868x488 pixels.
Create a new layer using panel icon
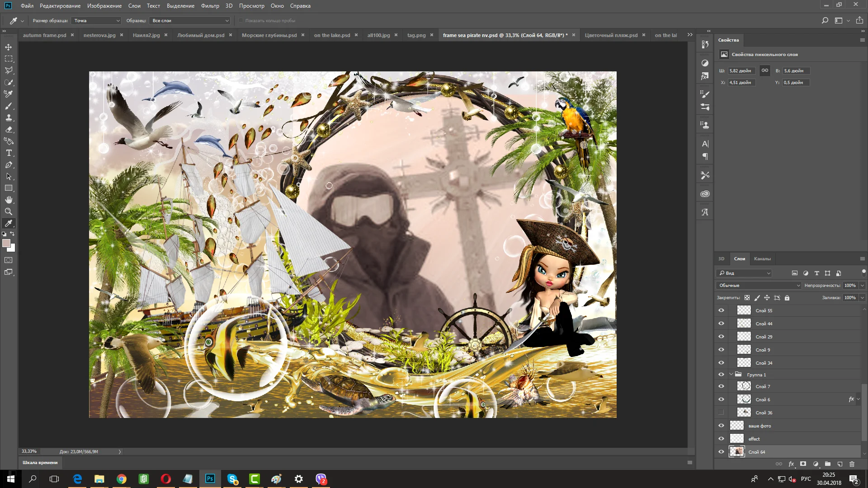point(840,464)
